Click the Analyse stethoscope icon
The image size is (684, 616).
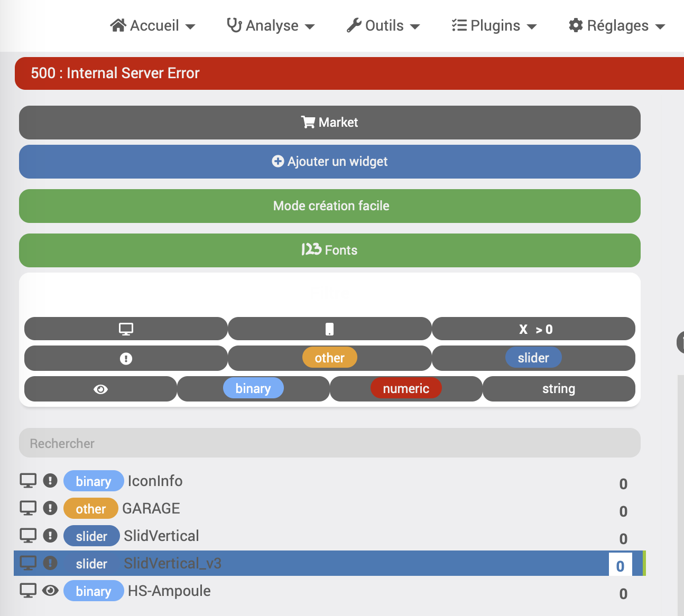click(234, 25)
